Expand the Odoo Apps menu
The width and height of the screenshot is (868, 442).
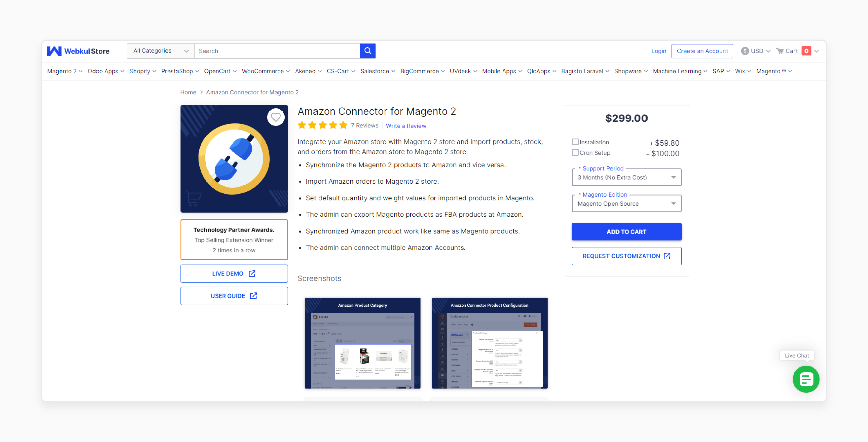(106, 71)
